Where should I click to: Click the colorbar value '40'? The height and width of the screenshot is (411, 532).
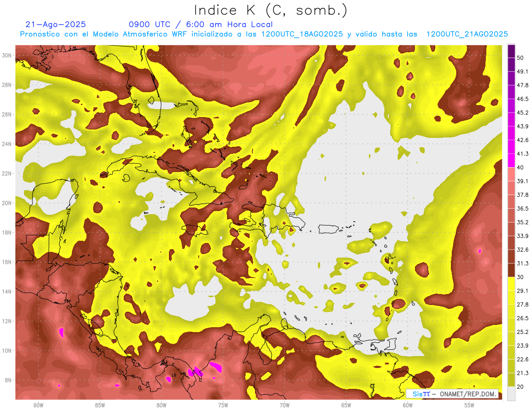(x=520, y=167)
